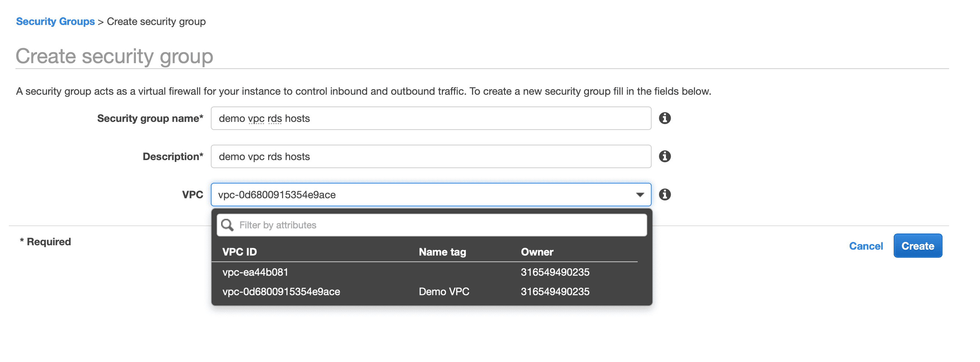The width and height of the screenshot is (980, 362).
Task: Open info icon beside Description field
Action: click(664, 156)
